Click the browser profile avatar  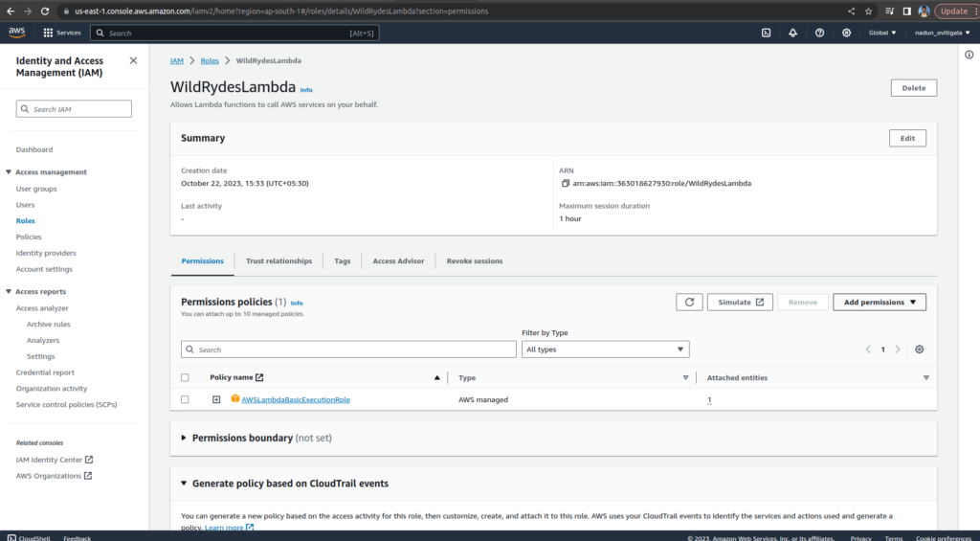(x=924, y=11)
